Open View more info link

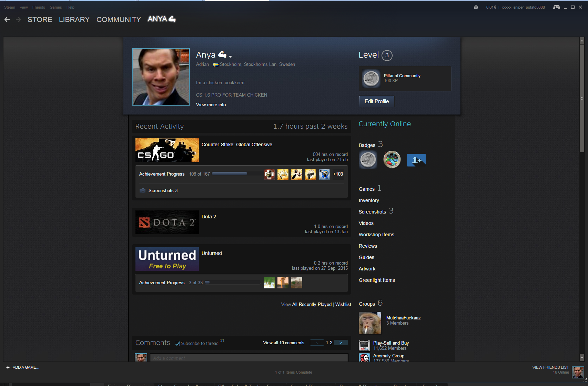click(x=211, y=105)
